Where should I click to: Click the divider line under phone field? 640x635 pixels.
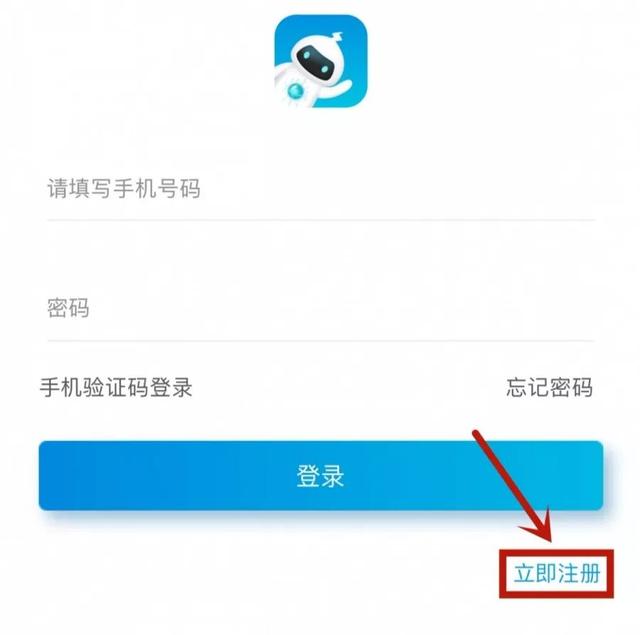(x=321, y=220)
